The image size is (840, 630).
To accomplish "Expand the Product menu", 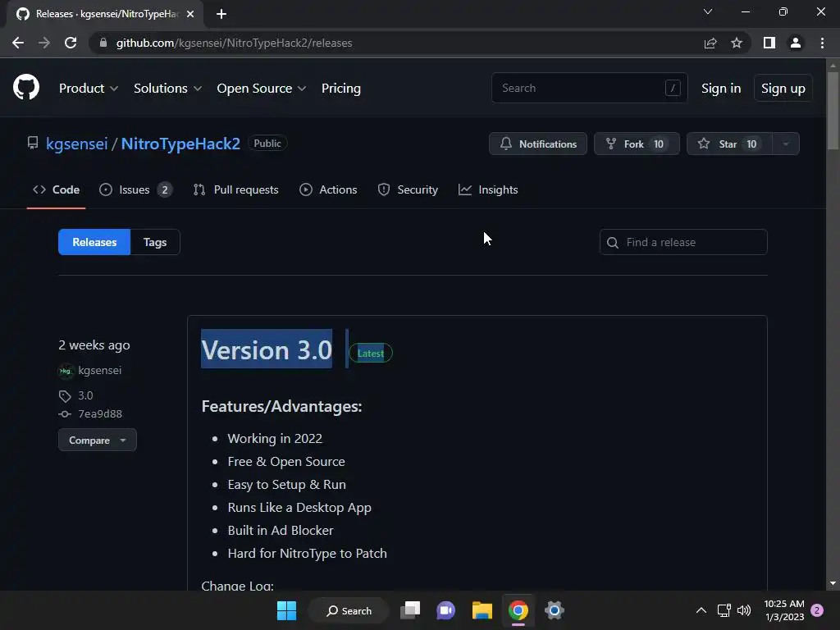I will [x=89, y=89].
